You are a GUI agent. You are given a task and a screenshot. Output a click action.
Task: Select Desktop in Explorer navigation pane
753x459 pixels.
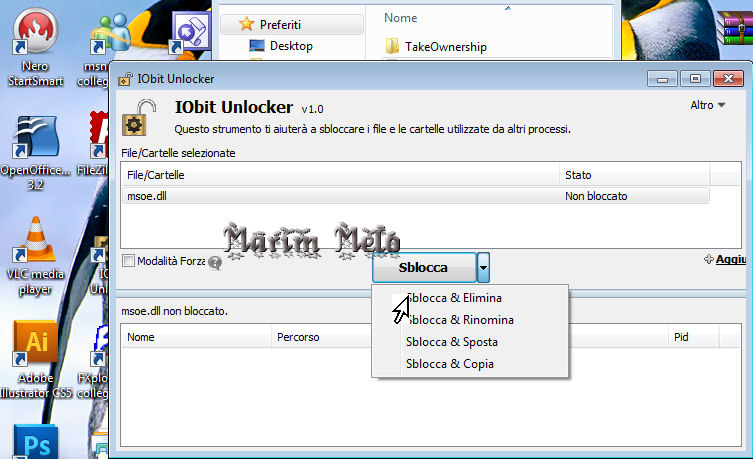pos(291,46)
